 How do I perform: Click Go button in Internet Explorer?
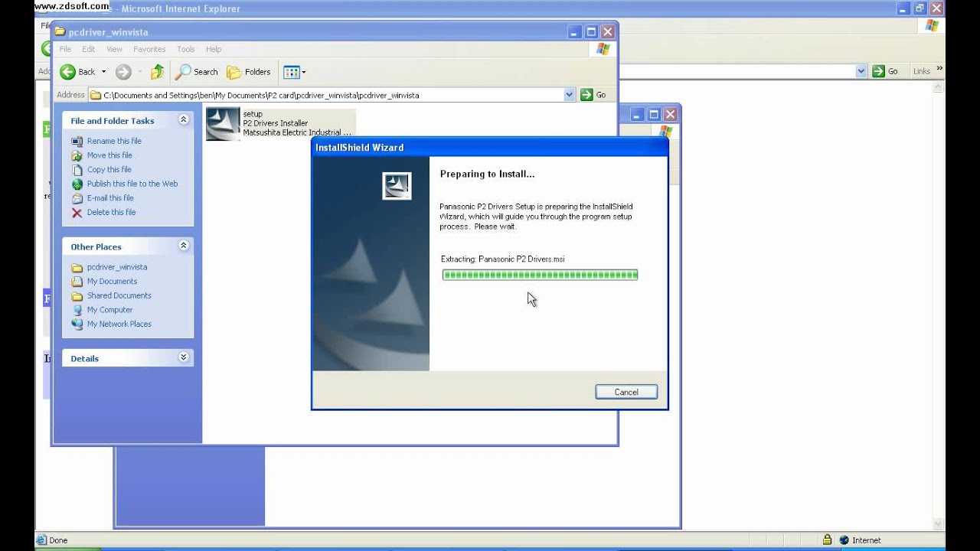tap(884, 71)
